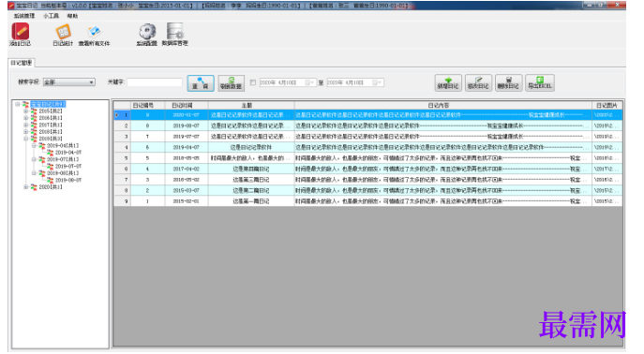Open the view all files picture icon
Viewport: 644px width, 354px height.
pyautogui.click(x=94, y=32)
